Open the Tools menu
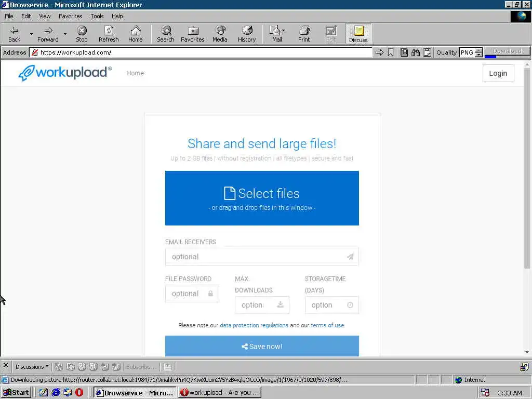 (97, 16)
